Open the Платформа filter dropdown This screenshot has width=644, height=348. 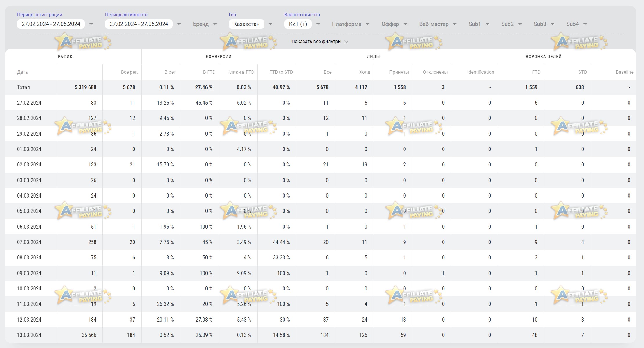point(351,24)
